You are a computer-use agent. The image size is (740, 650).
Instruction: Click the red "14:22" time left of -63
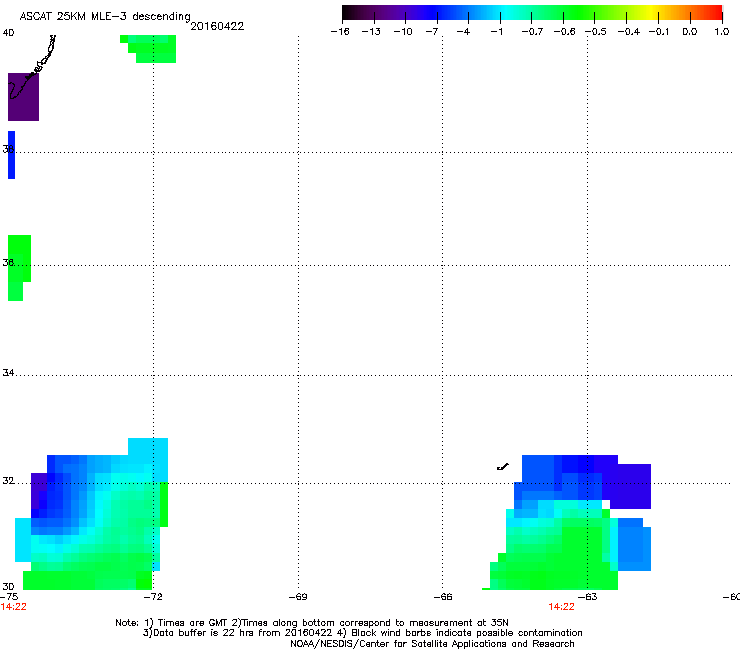tap(561, 607)
